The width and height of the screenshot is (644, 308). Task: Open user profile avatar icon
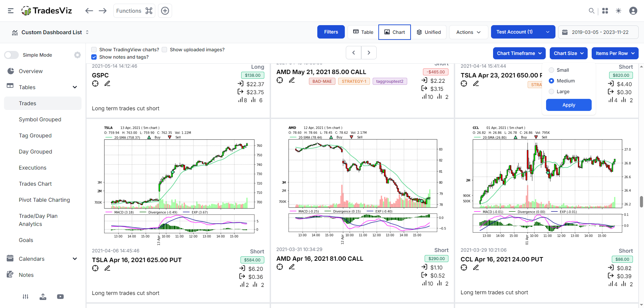[x=633, y=11]
